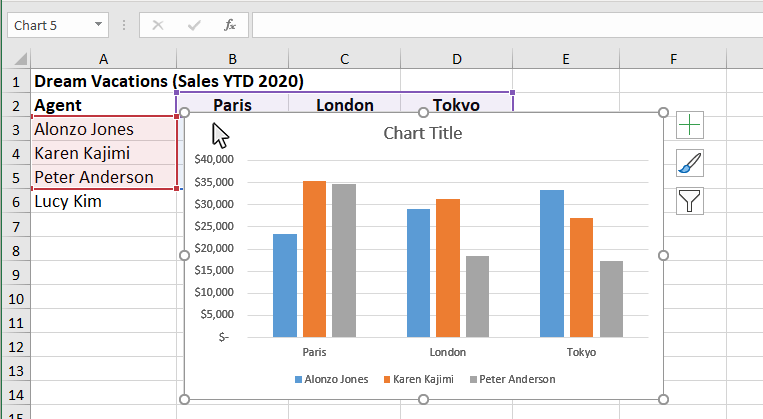763x419 pixels.
Task: Select orange Karen Kajimi bar for Tokyo
Action: point(581,278)
